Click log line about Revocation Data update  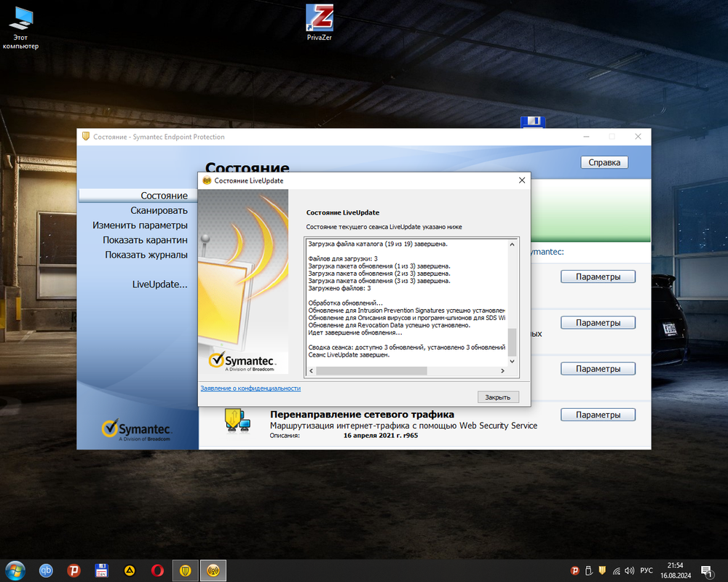pos(389,325)
